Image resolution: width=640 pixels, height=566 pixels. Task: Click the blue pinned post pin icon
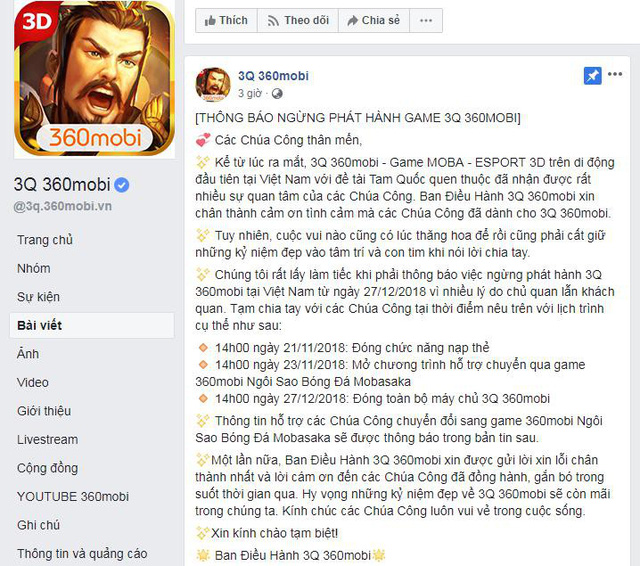point(592,75)
